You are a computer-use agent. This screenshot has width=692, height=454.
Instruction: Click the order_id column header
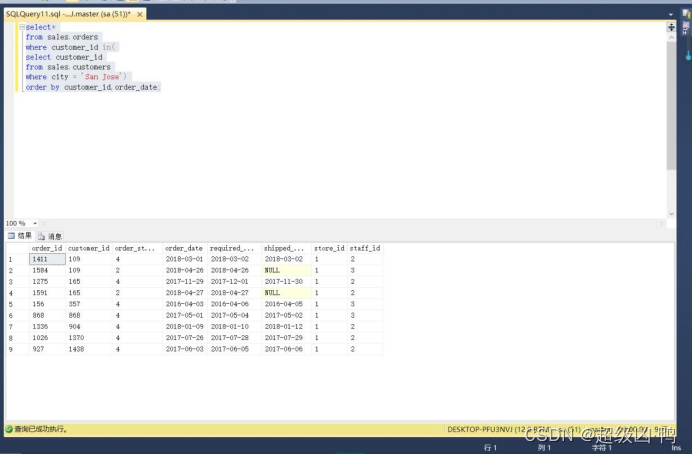click(47, 248)
